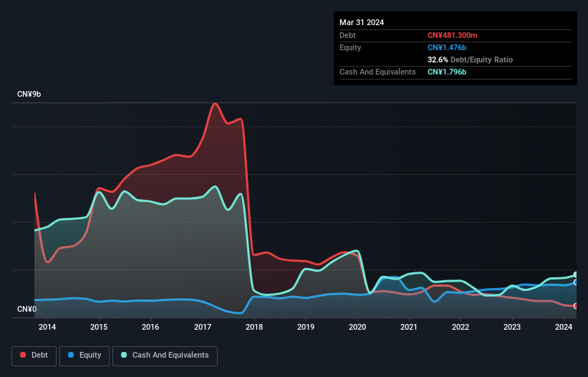Click the red Debt endpoint marker at 2024
This screenshot has width=588, height=377.
(x=576, y=306)
